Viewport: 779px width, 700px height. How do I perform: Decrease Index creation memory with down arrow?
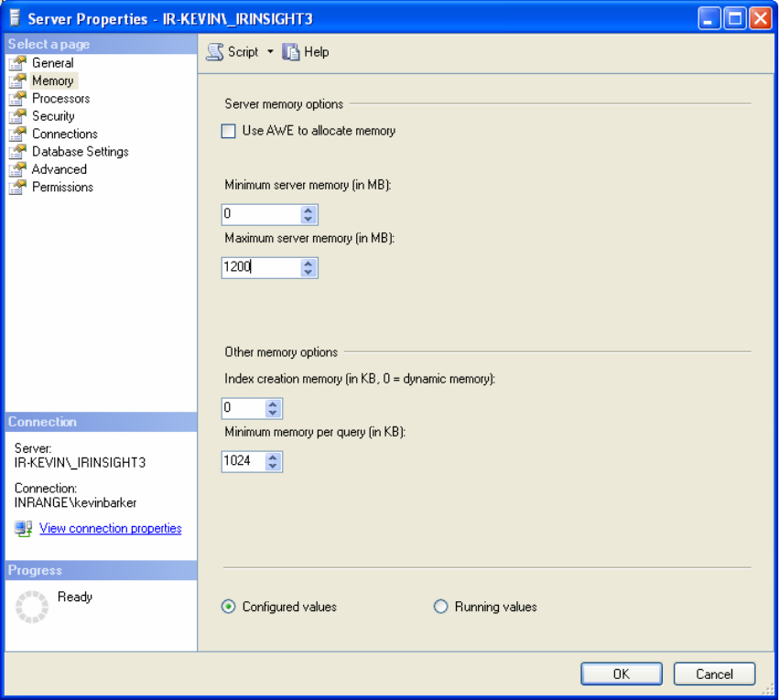tap(272, 413)
